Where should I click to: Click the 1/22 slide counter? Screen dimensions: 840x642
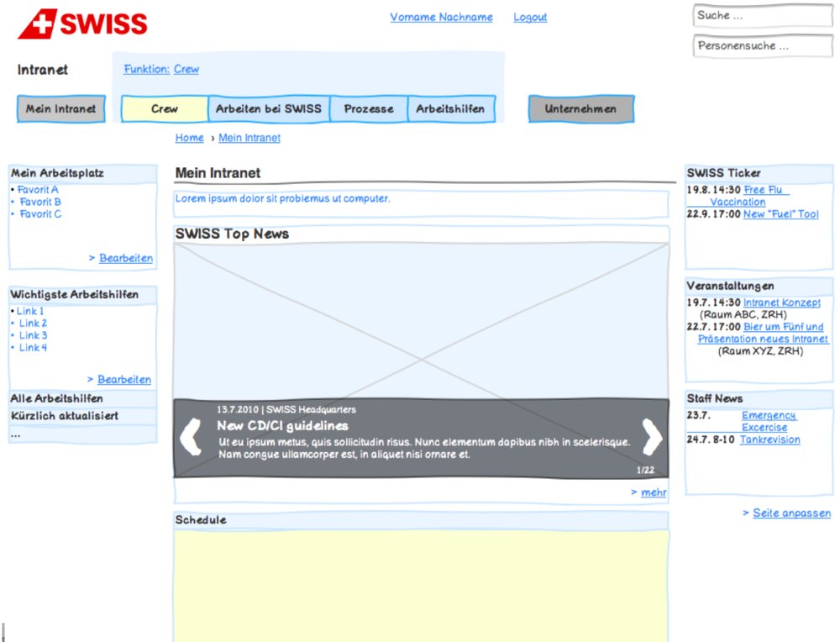(645, 470)
